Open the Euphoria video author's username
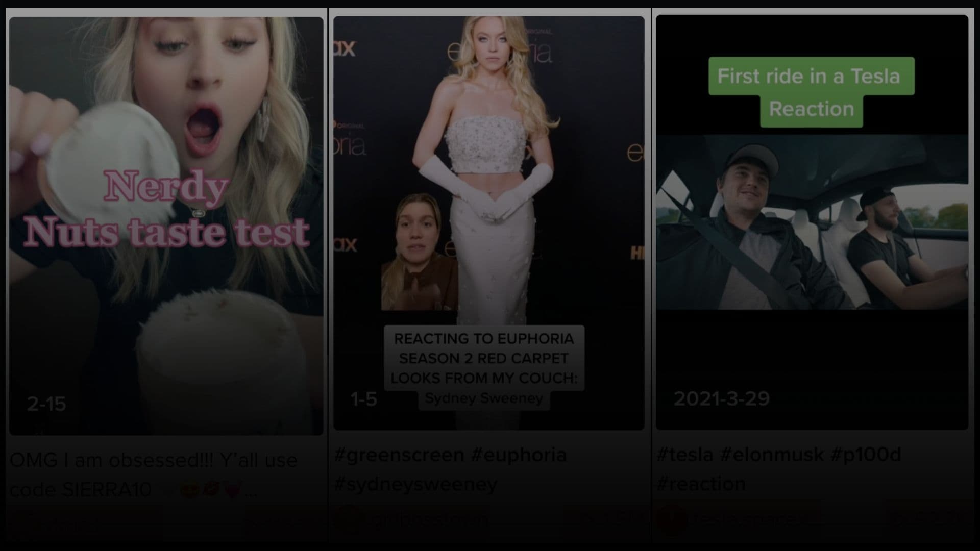980x551 pixels. [429, 519]
